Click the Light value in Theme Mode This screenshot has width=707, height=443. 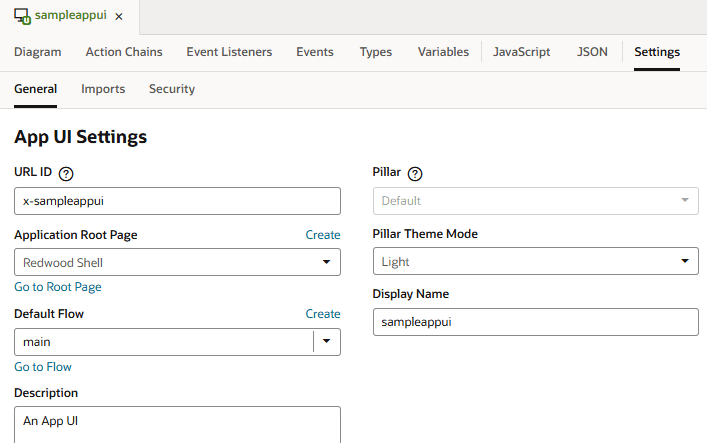point(395,262)
